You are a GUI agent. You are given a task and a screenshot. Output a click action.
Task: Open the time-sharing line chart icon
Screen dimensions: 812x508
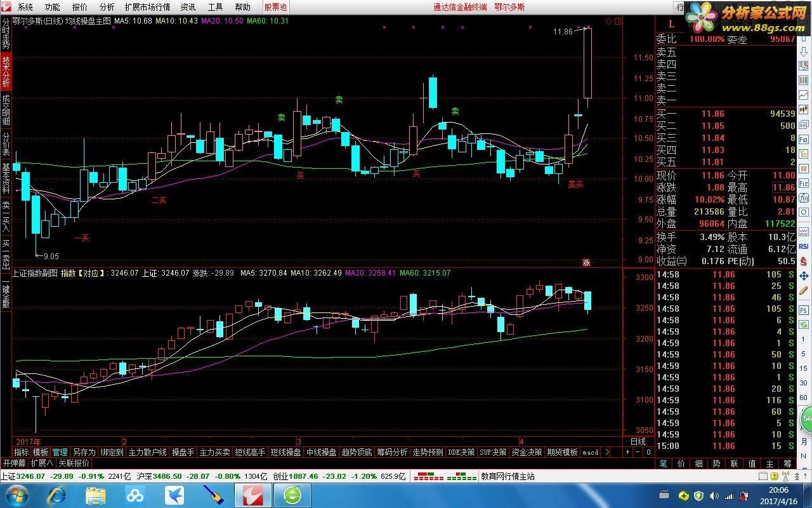(x=804, y=95)
